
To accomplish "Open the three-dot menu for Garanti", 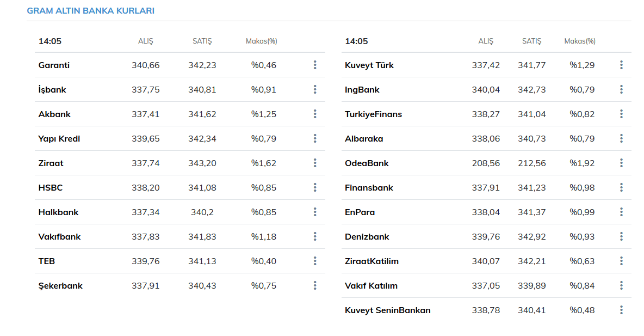I will pos(315,65).
